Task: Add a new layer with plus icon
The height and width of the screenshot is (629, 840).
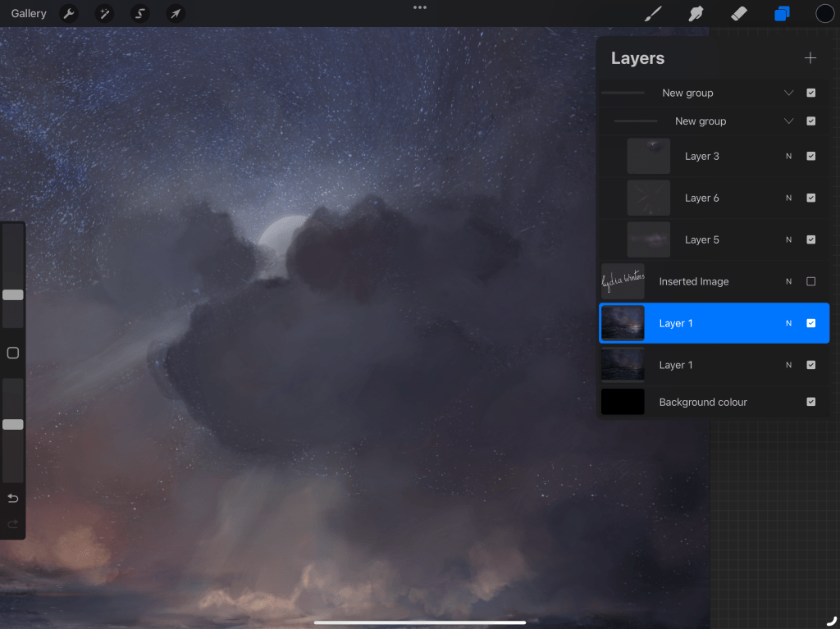Action: tap(810, 58)
